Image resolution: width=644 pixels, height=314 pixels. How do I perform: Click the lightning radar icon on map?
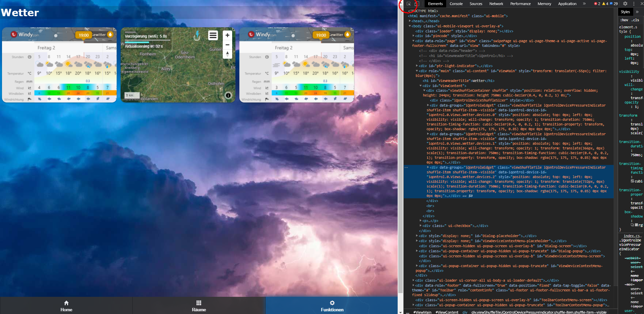(197, 35)
